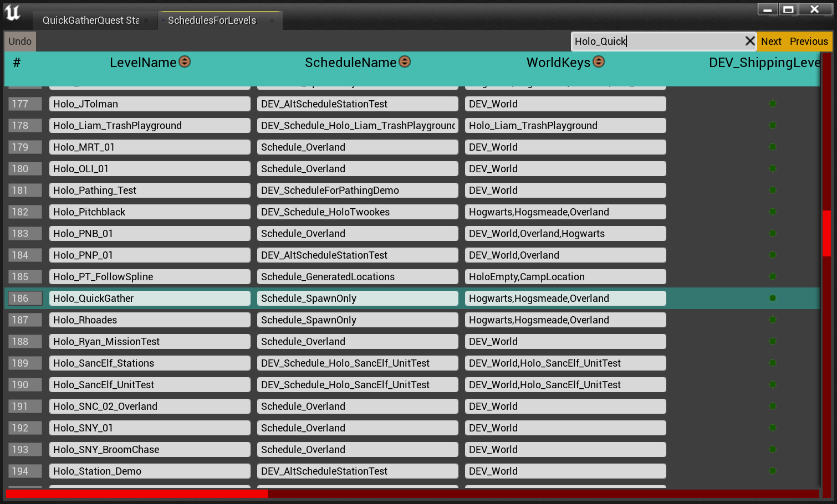Sort by LevelName column icon
The height and width of the screenshot is (504, 837).
[x=185, y=61]
